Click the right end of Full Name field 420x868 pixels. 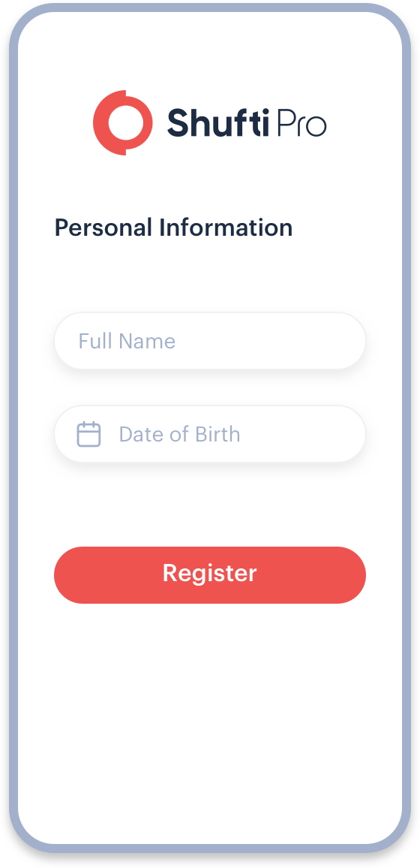coord(348,341)
